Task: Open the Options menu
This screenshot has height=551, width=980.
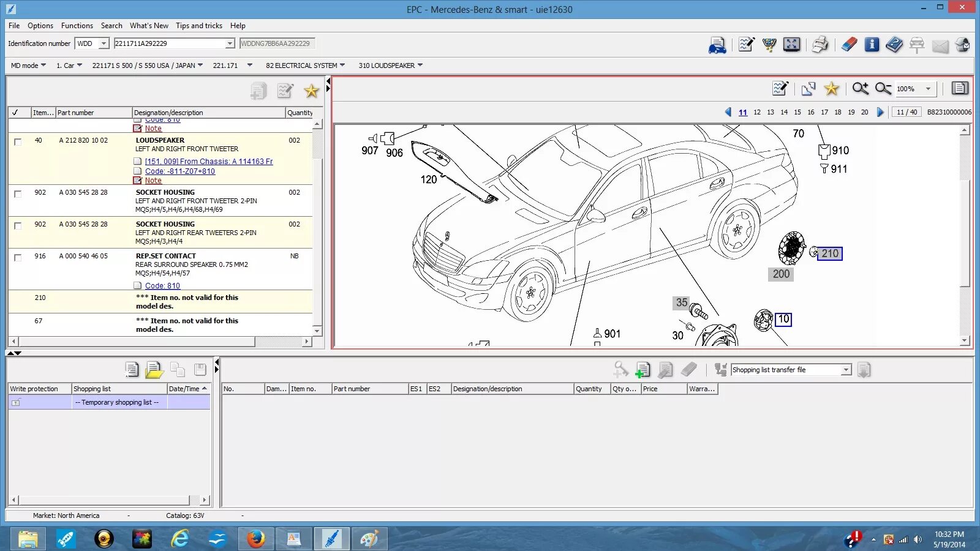Action: click(40, 26)
